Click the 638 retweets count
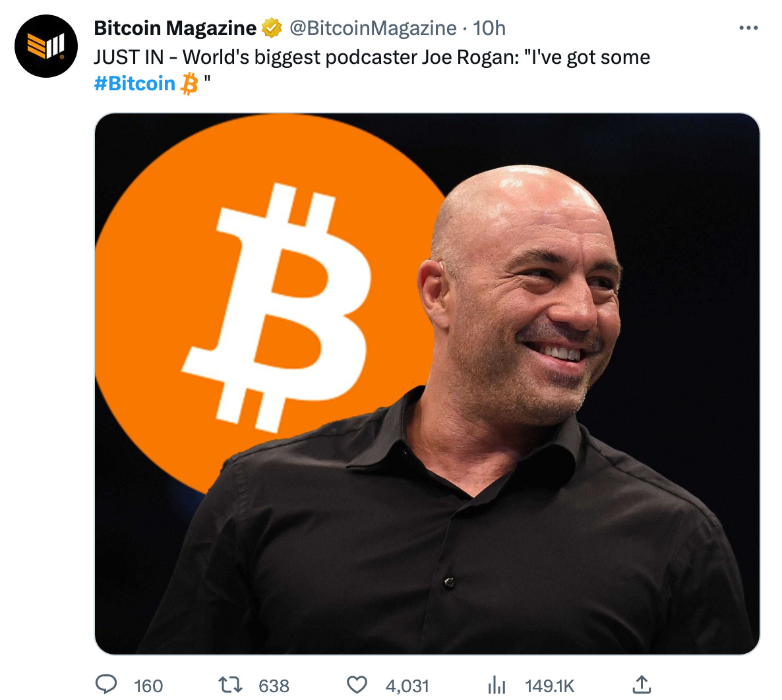Image resolution: width=782 pixels, height=700 pixels. (274, 686)
